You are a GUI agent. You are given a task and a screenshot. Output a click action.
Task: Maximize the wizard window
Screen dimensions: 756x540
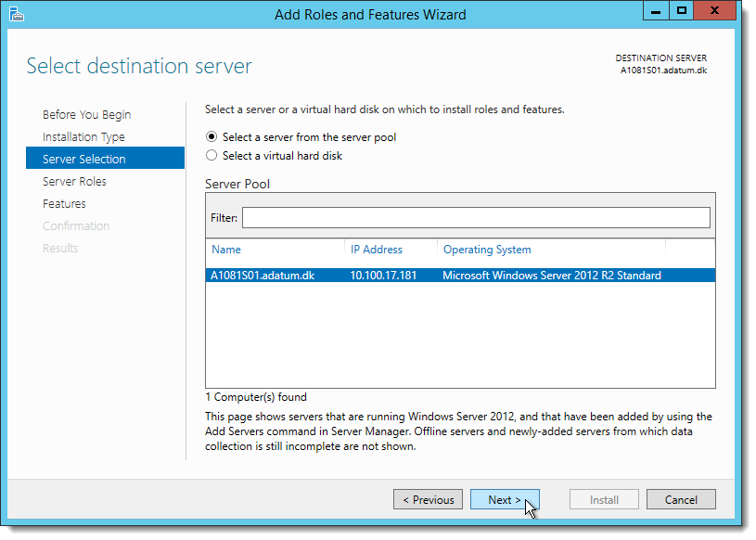681,11
